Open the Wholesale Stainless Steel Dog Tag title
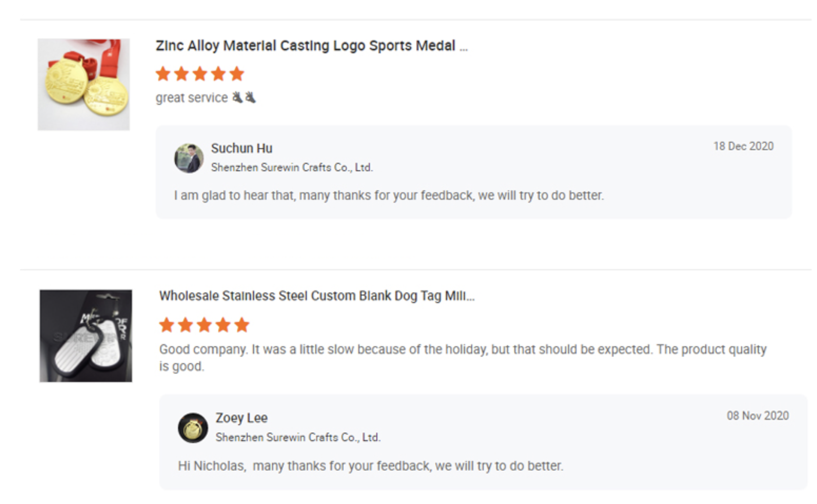Screen dimensions: 817x504 (x=317, y=296)
